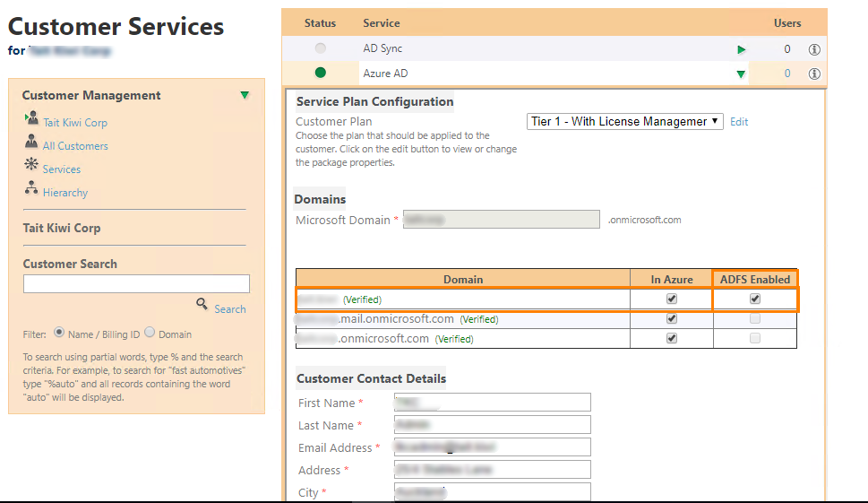Expand the AD Sync service row

(741, 50)
